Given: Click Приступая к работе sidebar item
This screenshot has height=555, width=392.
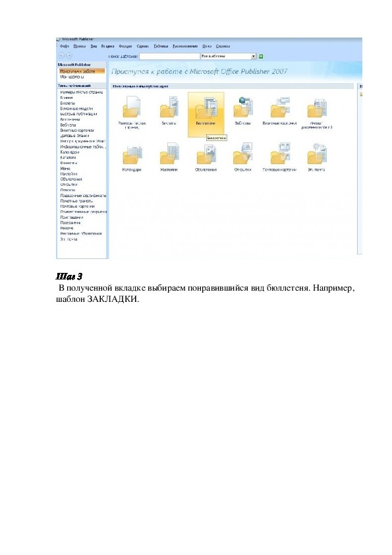Looking at the screenshot, I should tap(82, 71).
